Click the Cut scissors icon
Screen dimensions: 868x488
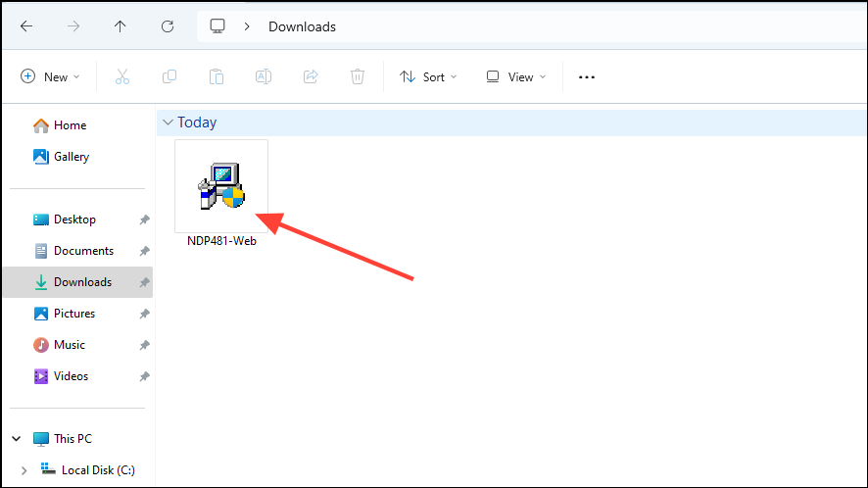point(122,77)
